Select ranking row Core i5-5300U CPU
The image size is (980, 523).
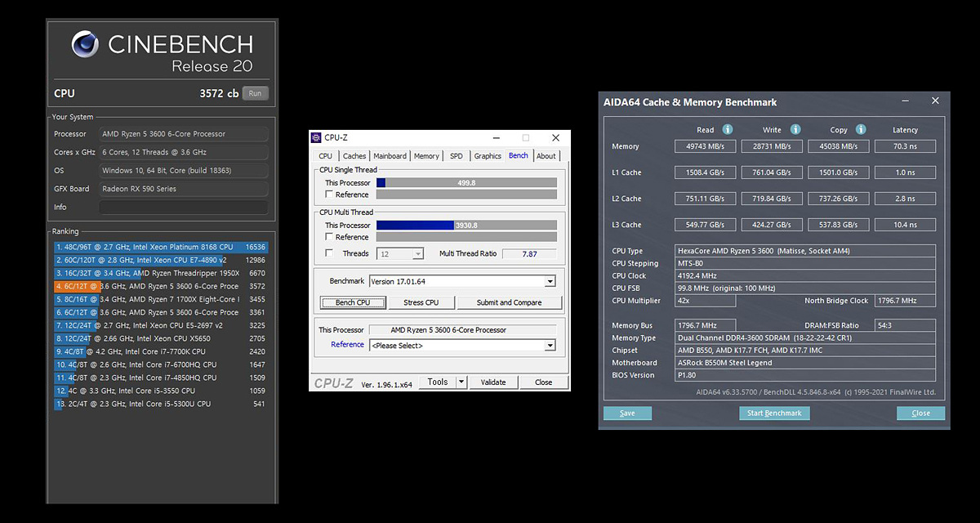pos(160,404)
